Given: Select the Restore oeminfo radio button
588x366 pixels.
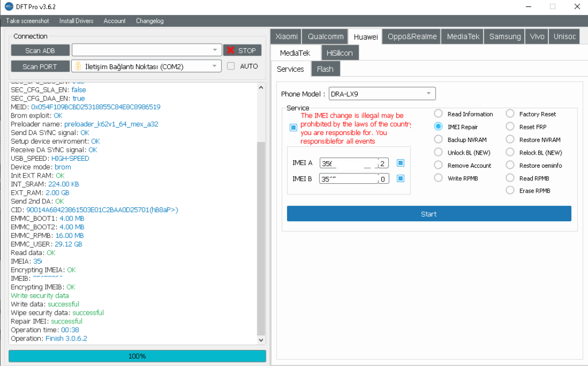Looking at the screenshot, I should click(x=510, y=165).
